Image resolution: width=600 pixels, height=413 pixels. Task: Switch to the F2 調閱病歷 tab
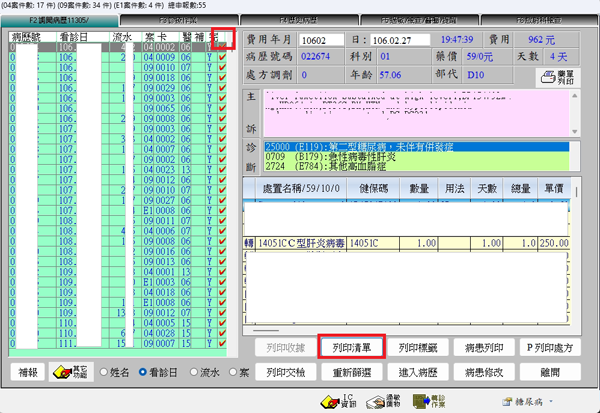[x=65, y=19]
